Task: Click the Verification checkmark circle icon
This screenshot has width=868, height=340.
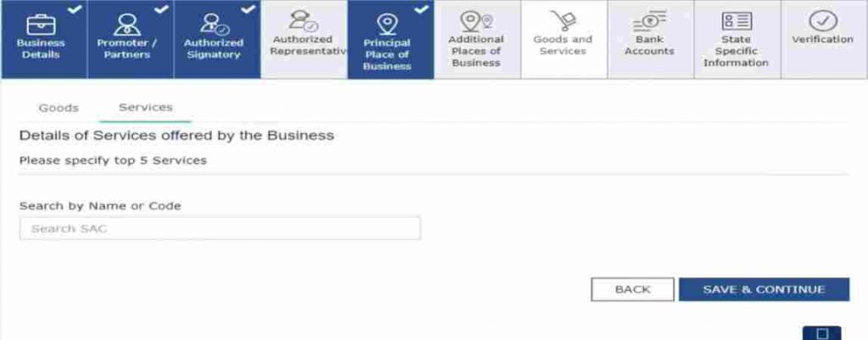Action: tap(822, 21)
